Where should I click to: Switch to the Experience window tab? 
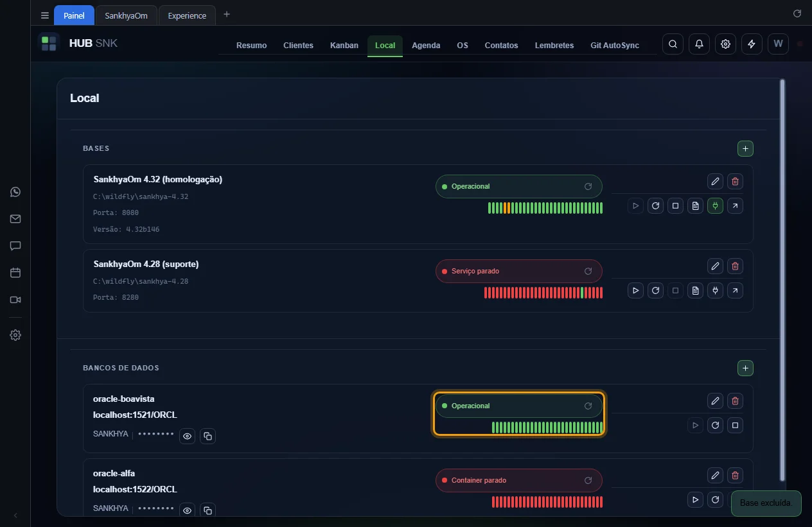coord(187,15)
